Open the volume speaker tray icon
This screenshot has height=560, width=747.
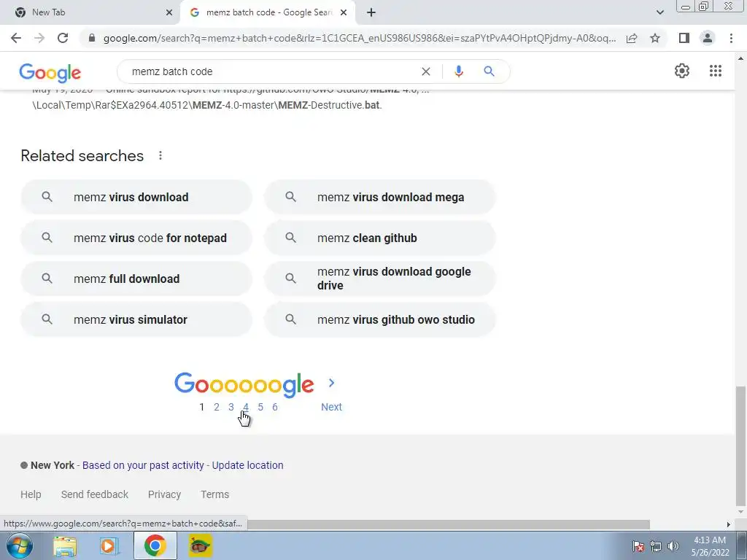pos(673,546)
